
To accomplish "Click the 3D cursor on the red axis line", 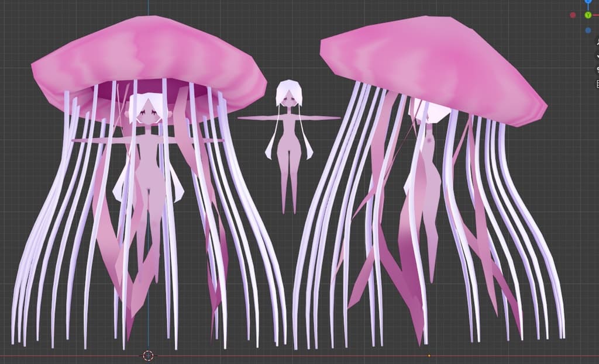I will pos(148,355).
